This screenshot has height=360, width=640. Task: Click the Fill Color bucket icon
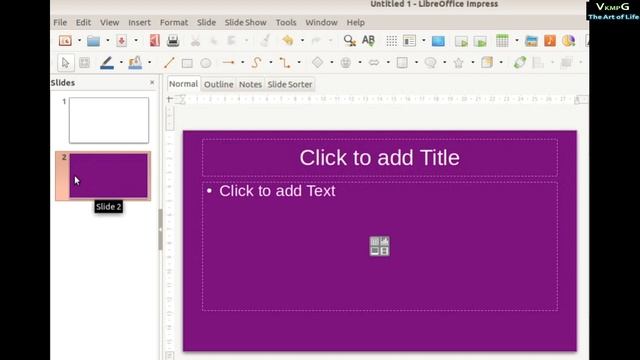click(135, 63)
